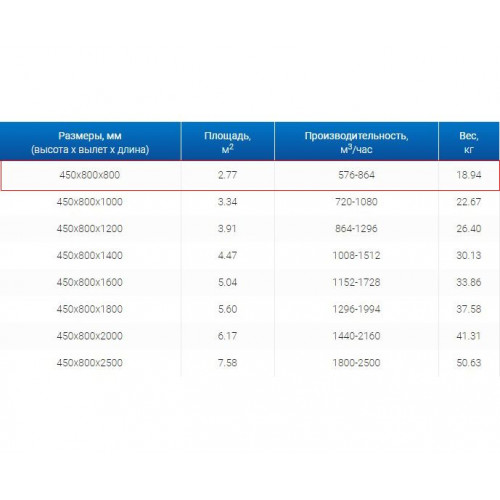Select the 450x800x1800 size cell

click(x=90, y=309)
